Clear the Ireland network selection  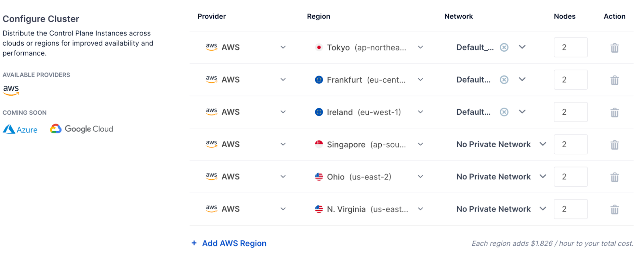504,112
